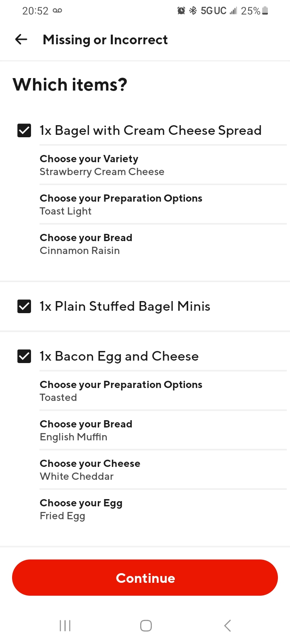
Task: Open Android recent apps navigation icon
Action: point(65,625)
